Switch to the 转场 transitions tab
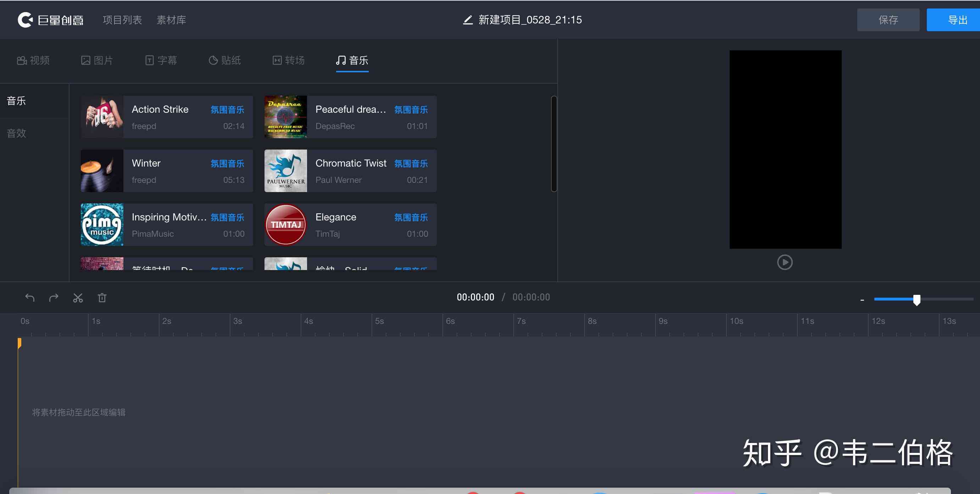This screenshot has height=494, width=980. pyautogui.click(x=289, y=61)
